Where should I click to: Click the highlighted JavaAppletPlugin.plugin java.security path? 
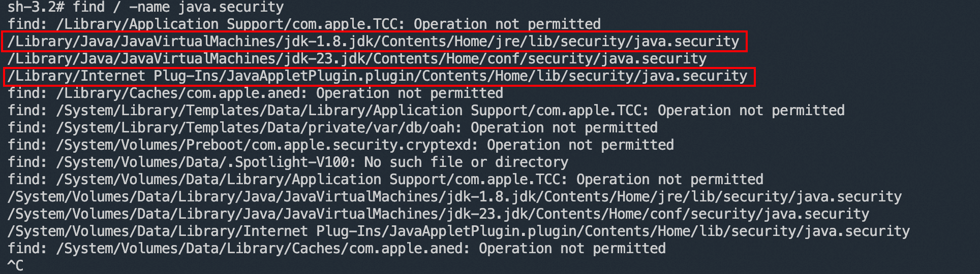[x=378, y=76]
